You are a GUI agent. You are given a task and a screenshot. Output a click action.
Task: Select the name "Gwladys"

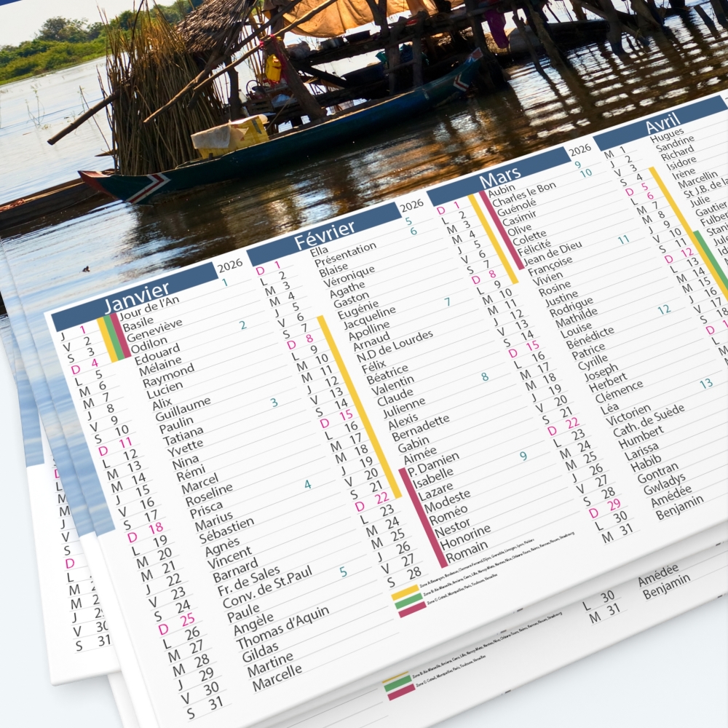pos(664,484)
